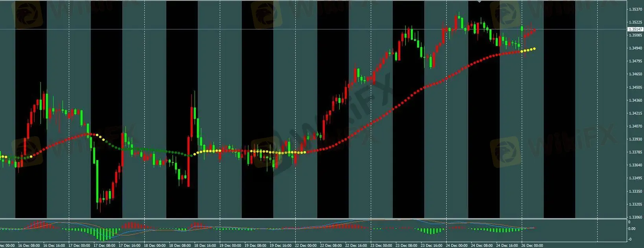Click the 24 Dec 08:00 time label
This screenshot has width=644, height=248.
coord(482,246)
